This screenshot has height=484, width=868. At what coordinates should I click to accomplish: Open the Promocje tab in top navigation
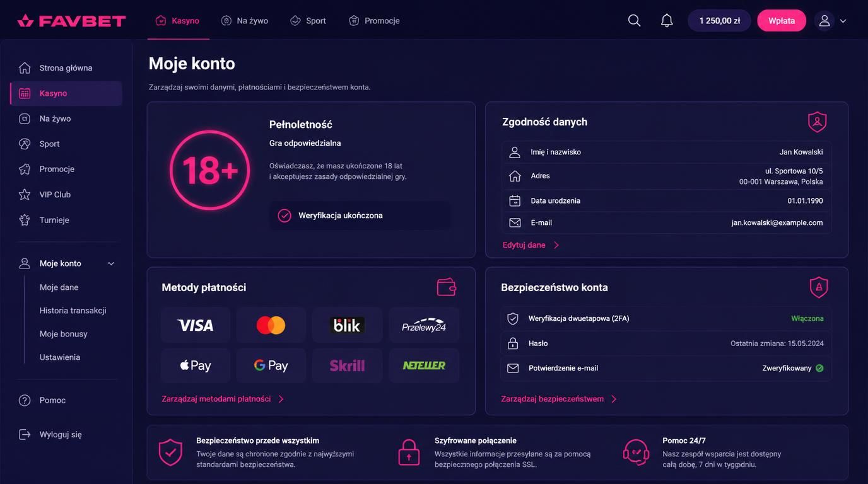click(374, 21)
